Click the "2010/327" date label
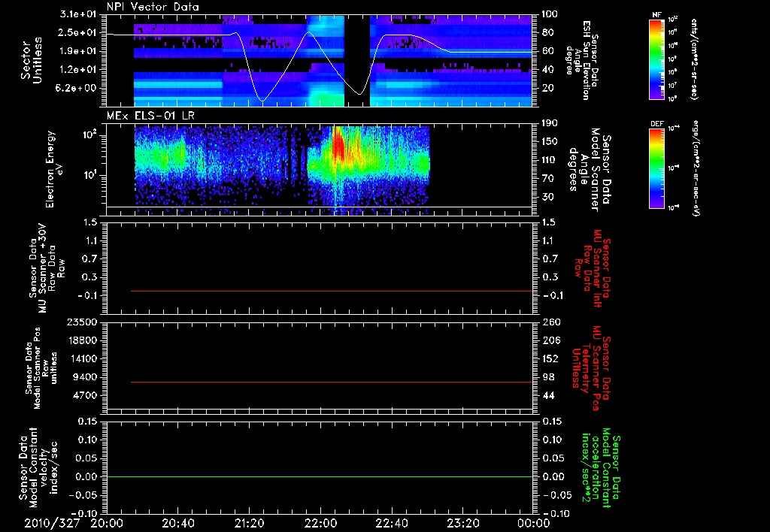Screen dimensions: 770x532 pos(52,524)
